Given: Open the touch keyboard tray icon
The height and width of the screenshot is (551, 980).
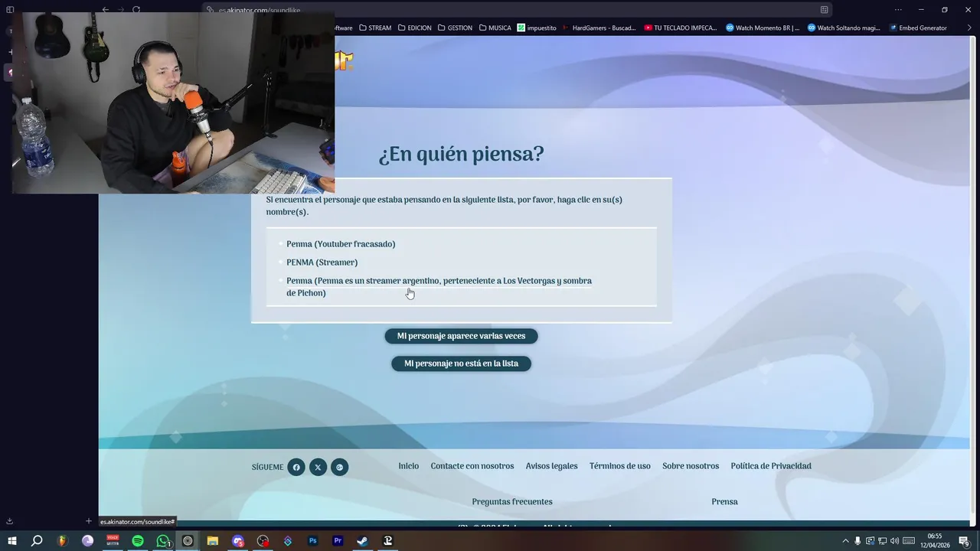Looking at the screenshot, I should pos(909,541).
